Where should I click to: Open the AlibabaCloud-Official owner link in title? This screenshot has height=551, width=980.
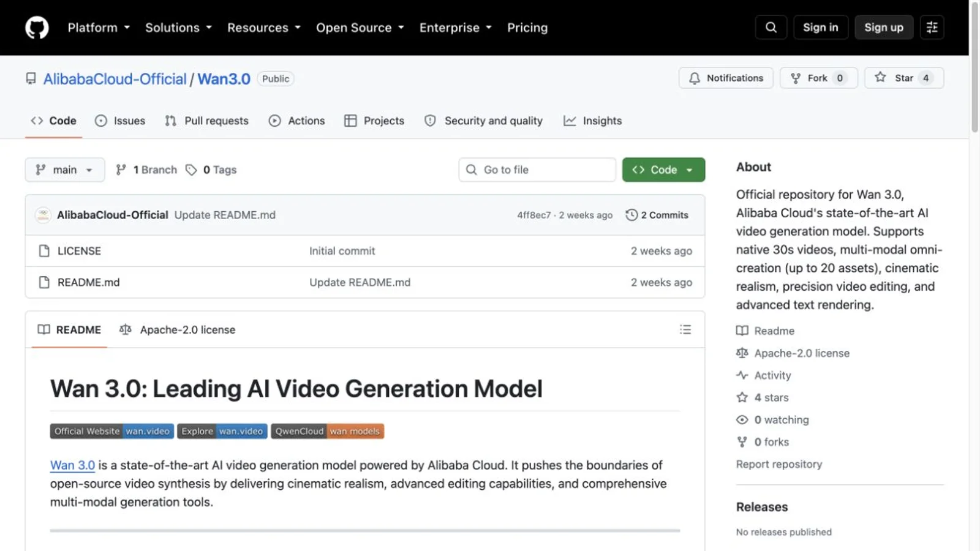click(115, 79)
